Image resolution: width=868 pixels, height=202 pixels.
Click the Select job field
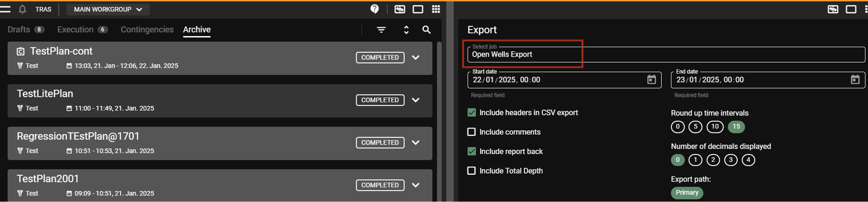tap(665, 55)
